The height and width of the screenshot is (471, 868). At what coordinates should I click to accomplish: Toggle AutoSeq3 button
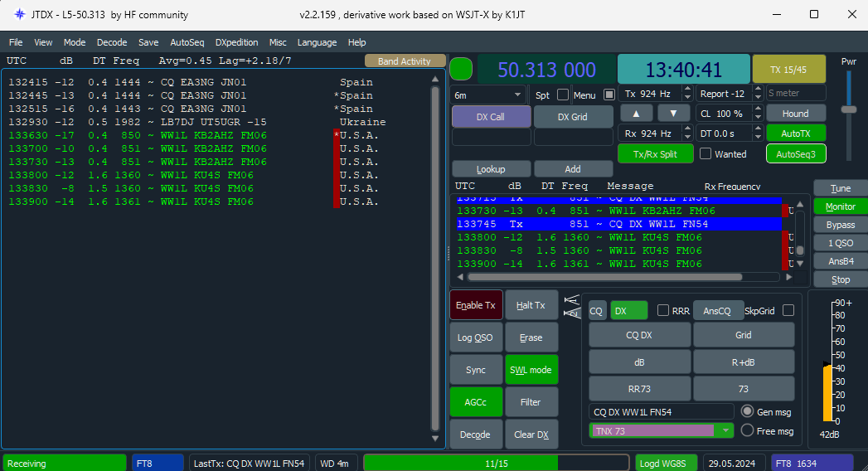pos(796,154)
